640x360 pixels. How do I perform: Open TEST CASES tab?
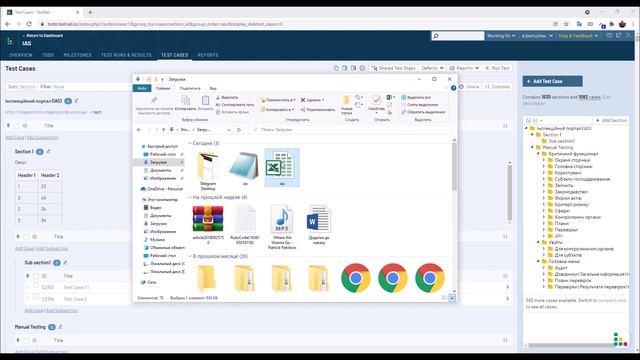pos(174,55)
